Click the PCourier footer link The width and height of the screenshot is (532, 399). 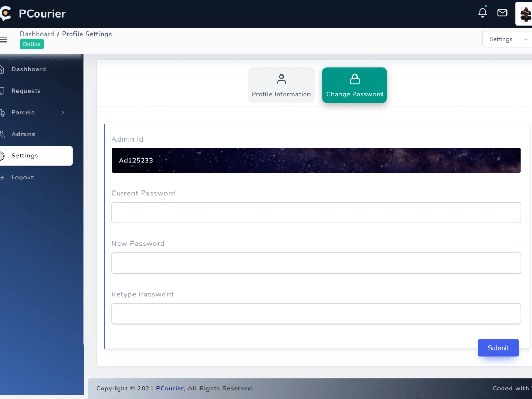[170, 388]
